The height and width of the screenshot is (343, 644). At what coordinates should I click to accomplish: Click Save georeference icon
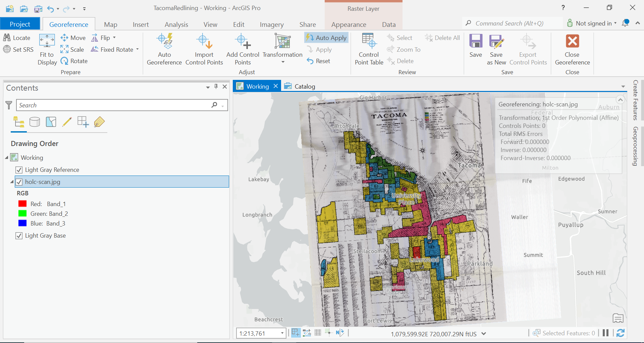point(476,41)
